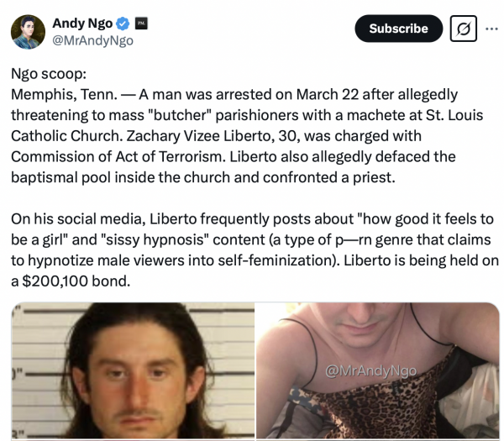Open the three-dot more options menu
The height and width of the screenshot is (441, 504).
point(491,29)
